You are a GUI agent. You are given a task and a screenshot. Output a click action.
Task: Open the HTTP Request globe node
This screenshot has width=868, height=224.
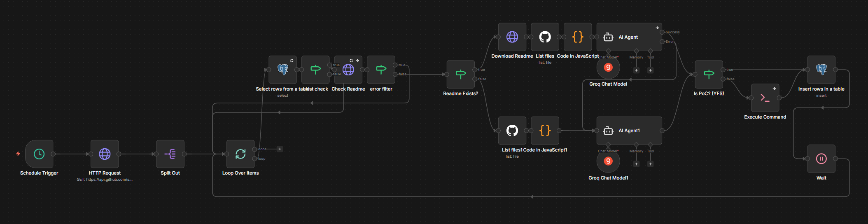click(105, 154)
